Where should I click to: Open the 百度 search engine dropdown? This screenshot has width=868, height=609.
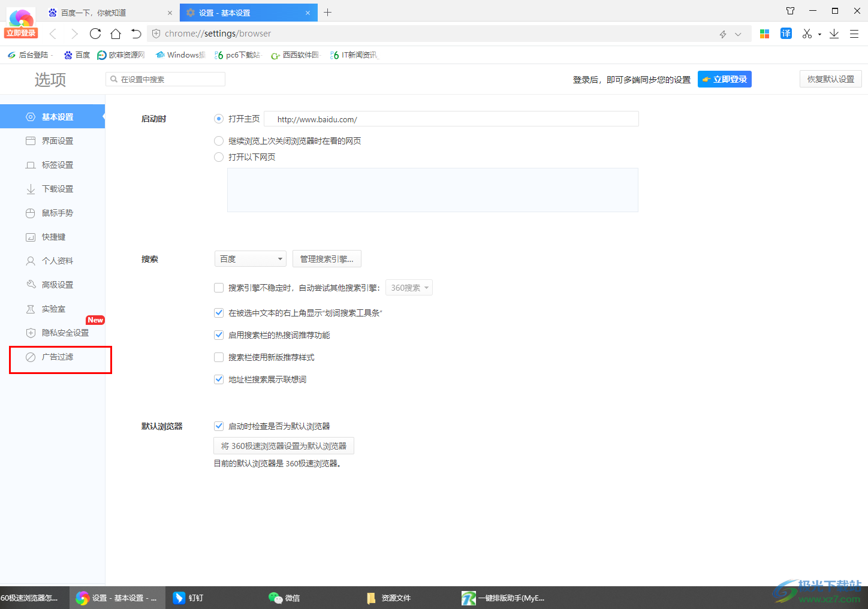(251, 259)
